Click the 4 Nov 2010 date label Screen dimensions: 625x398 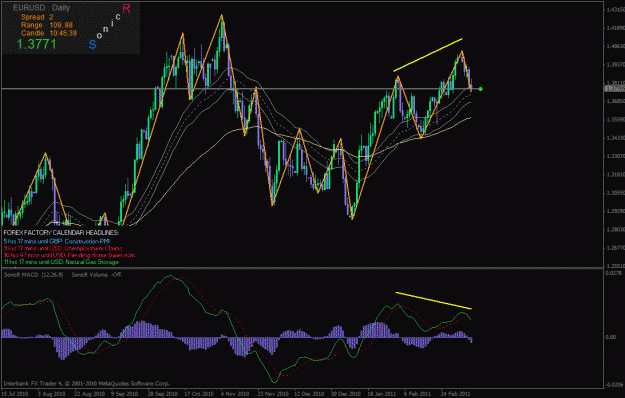click(234, 394)
